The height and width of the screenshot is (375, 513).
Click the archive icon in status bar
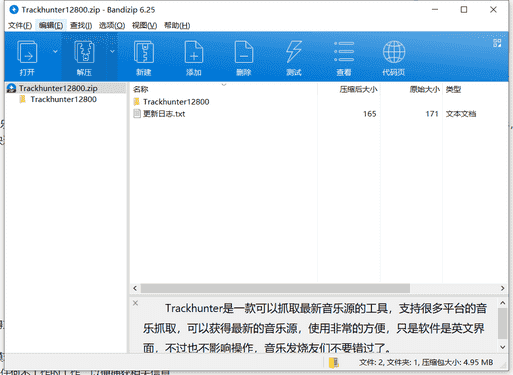point(334,363)
